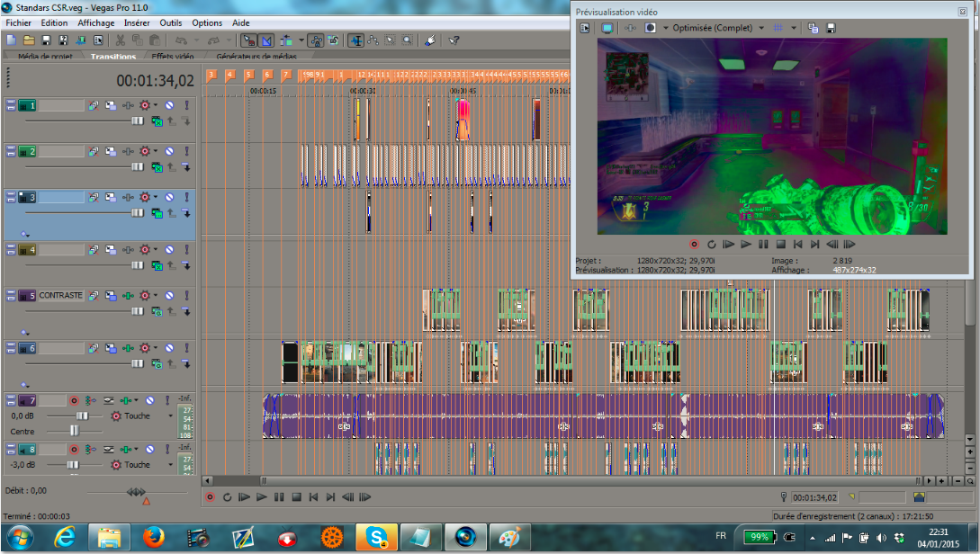
Task: Open project Properties toolbar icon
Action: pos(98,40)
